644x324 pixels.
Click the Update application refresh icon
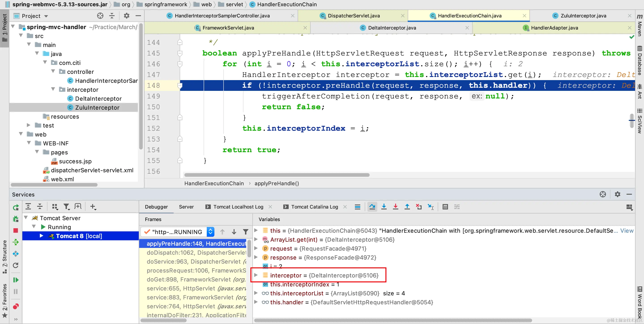click(x=15, y=265)
